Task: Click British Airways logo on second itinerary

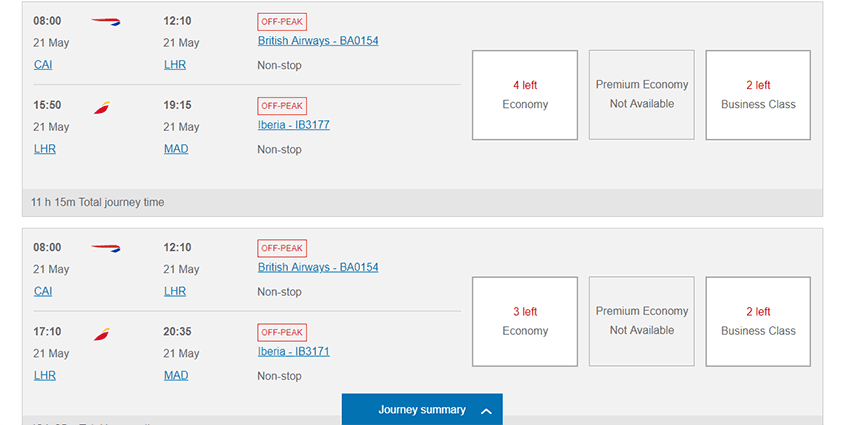Action: click(105, 247)
